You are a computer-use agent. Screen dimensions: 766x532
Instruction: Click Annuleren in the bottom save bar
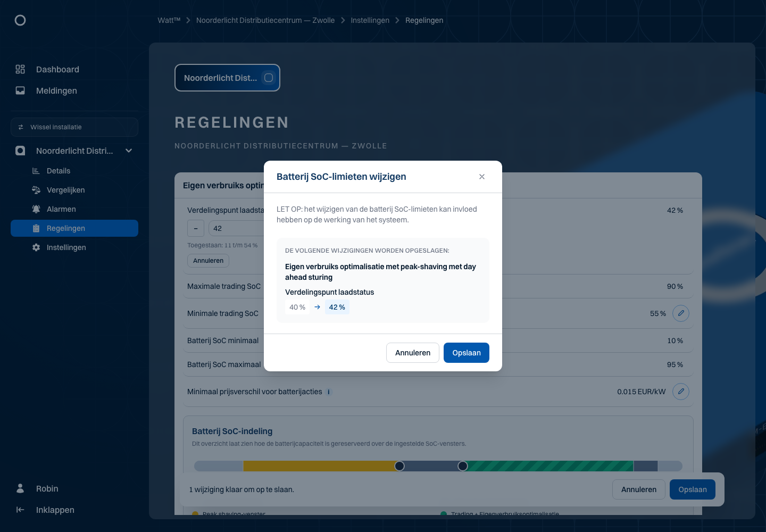(639, 489)
